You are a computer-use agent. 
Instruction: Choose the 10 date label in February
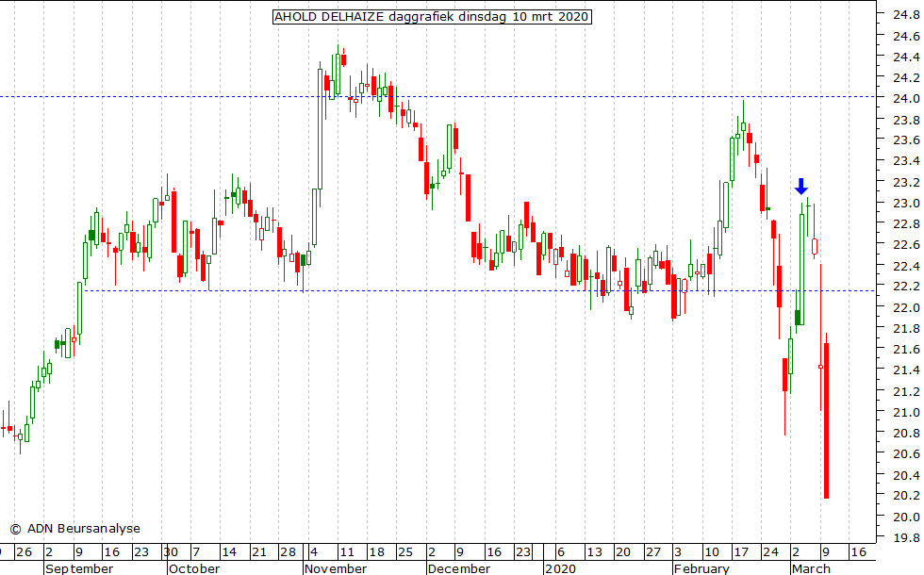(x=712, y=552)
